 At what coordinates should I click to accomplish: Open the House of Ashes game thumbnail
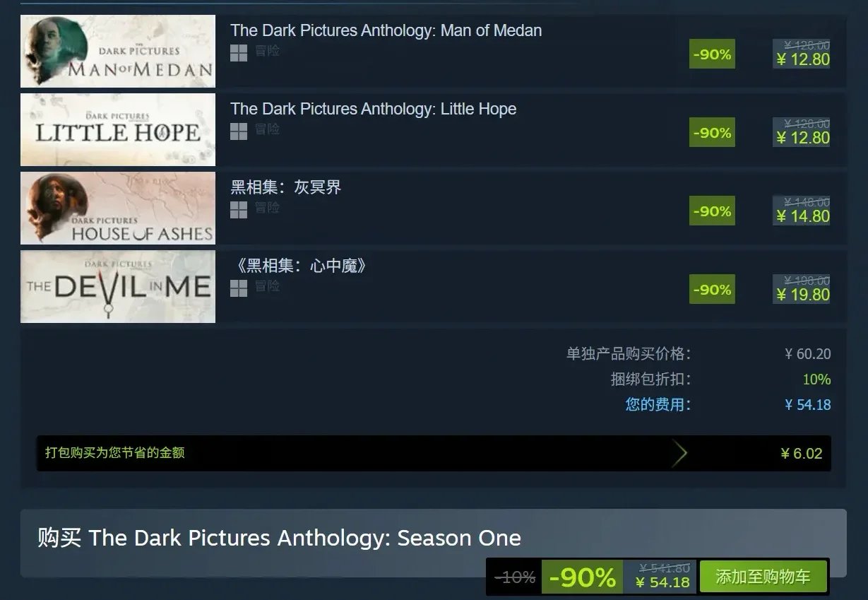118,208
